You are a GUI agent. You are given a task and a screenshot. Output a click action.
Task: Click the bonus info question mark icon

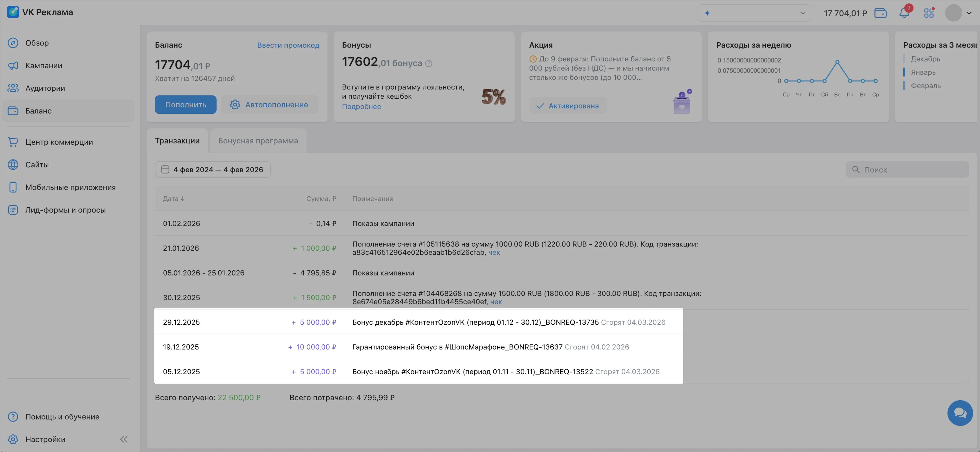point(428,64)
